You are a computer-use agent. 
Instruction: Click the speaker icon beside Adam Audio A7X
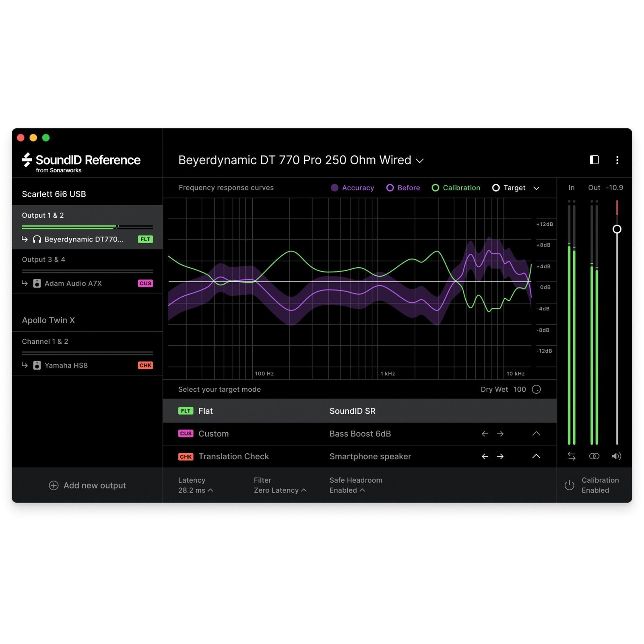37,283
